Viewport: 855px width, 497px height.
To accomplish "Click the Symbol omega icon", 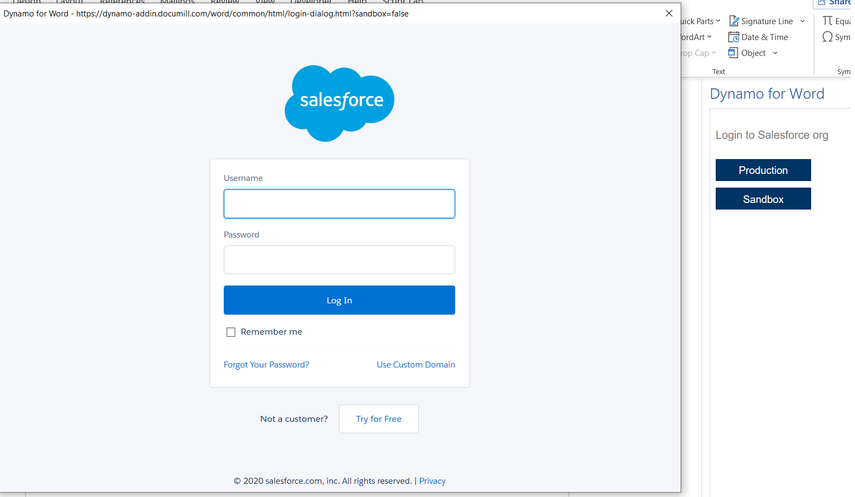I will [827, 37].
